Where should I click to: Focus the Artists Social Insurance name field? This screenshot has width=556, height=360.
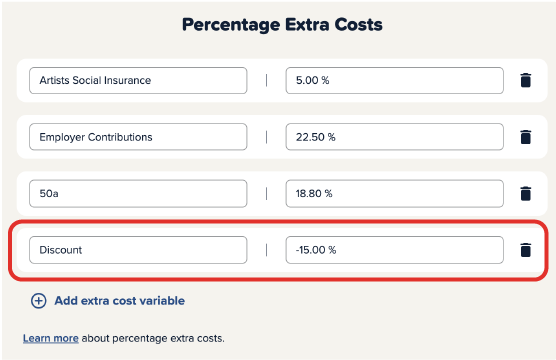138,81
